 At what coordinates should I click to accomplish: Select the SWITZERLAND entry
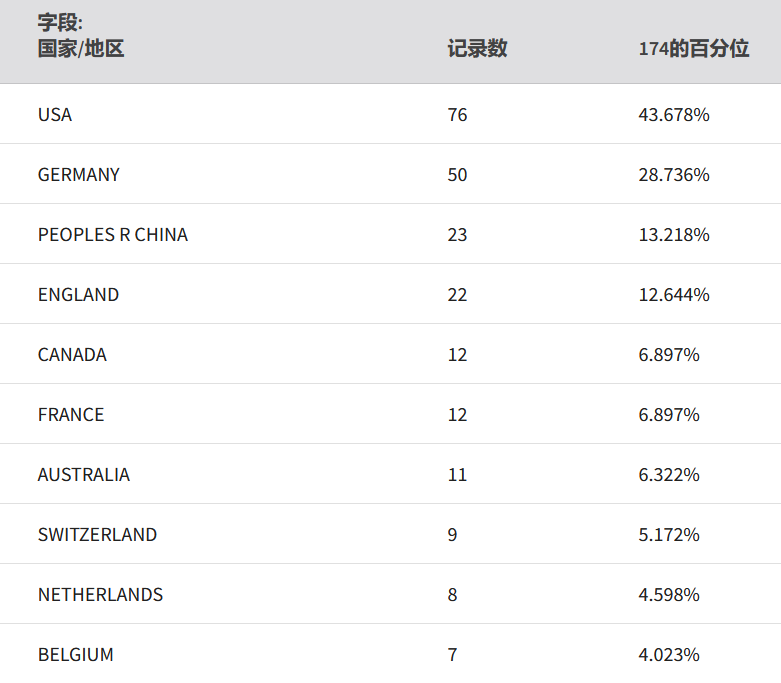tap(97, 535)
